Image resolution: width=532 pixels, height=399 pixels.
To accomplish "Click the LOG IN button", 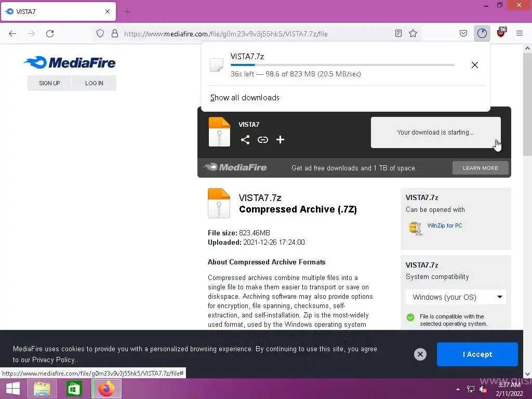I will point(95,83).
